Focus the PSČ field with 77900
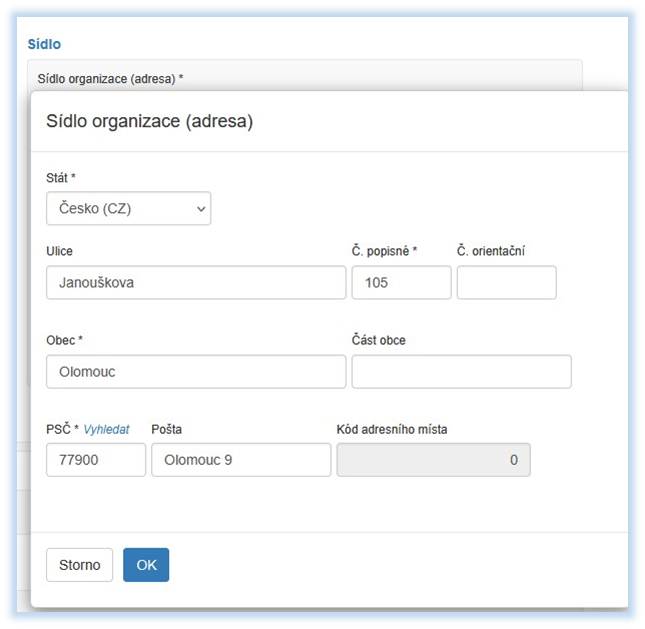The height and width of the screenshot is (629, 645). [96, 460]
